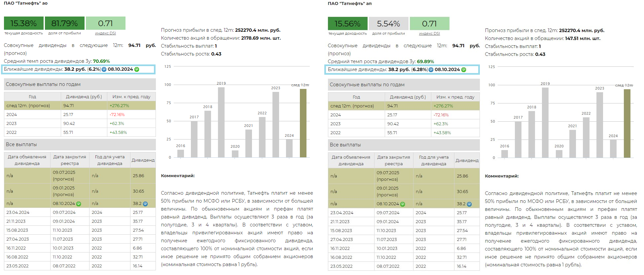Click 'Дата закрытия реестра' column header in ао table

pos(70,160)
